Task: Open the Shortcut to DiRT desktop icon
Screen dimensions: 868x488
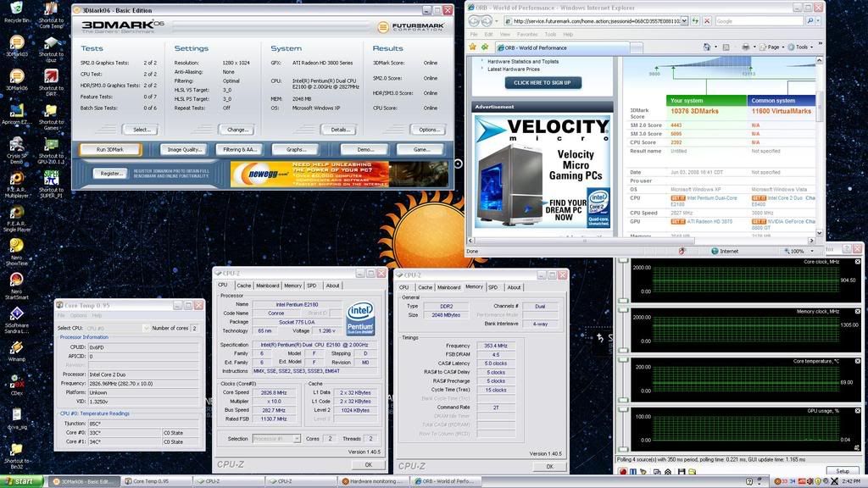Action: point(51,82)
